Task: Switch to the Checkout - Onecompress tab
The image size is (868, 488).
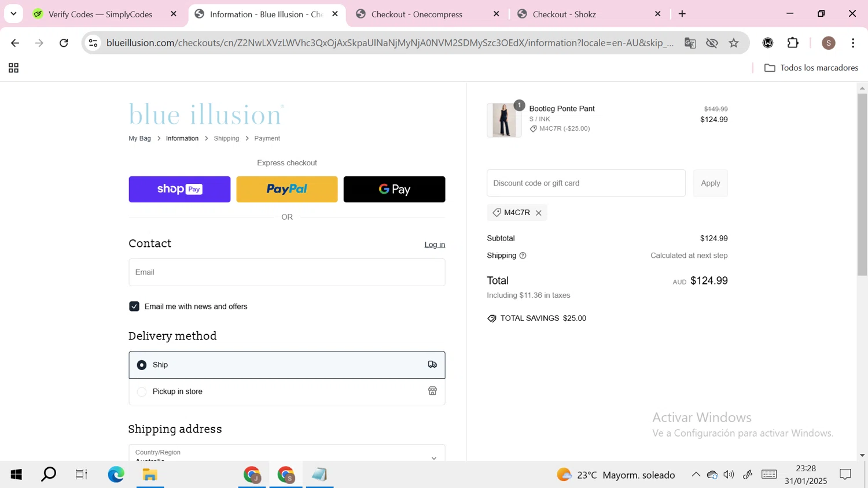Action: click(417, 14)
